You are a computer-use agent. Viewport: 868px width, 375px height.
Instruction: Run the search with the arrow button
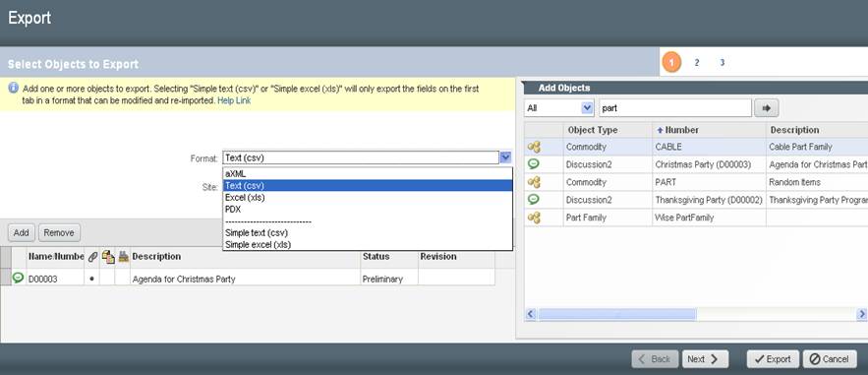(x=767, y=108)
